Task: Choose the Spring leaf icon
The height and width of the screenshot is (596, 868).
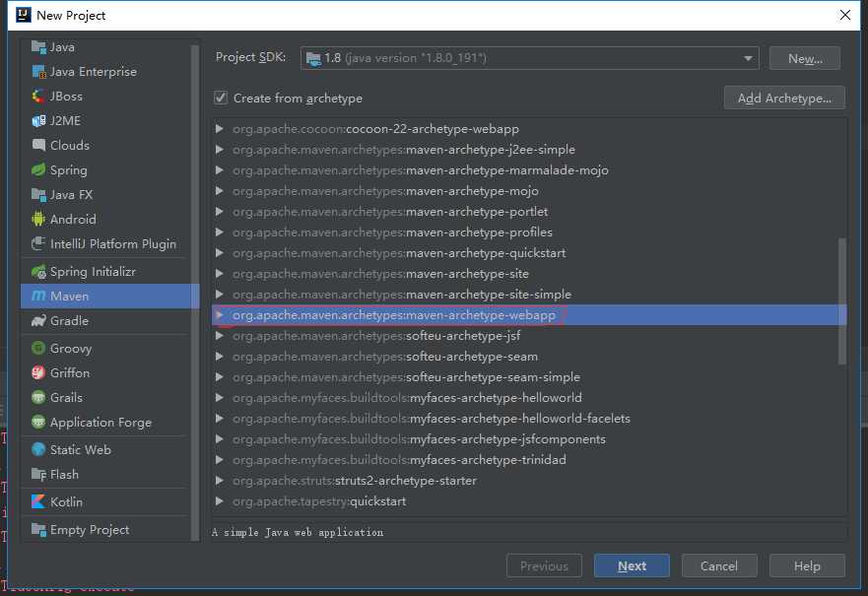Action: coord(38,169)
